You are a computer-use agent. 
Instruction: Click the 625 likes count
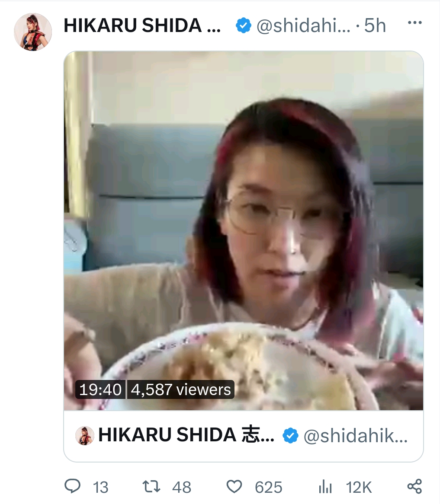(269, 487)
